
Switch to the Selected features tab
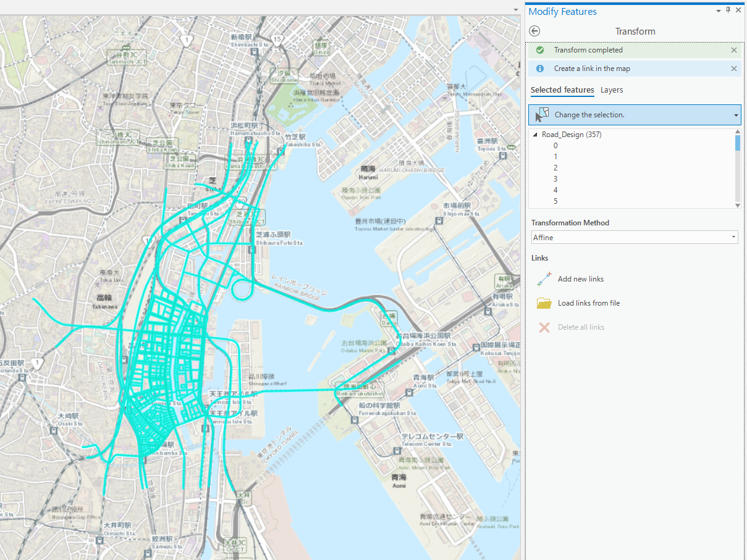562,90
